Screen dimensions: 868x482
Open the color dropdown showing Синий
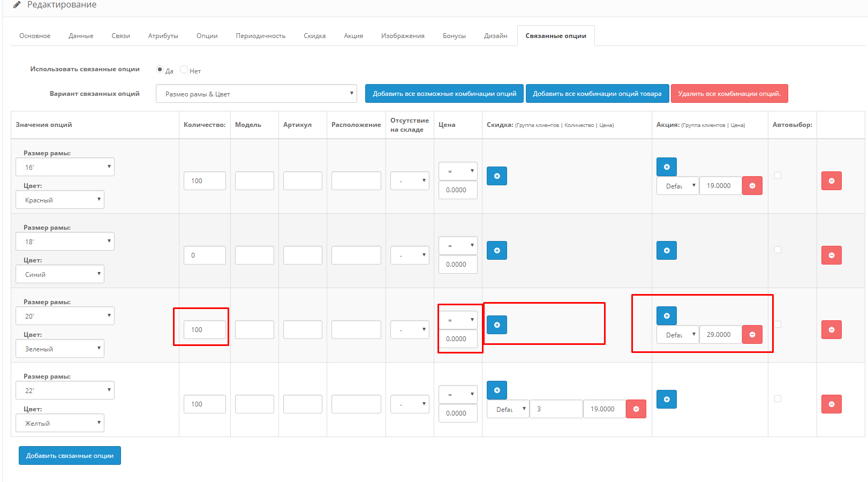coord(59,274)
